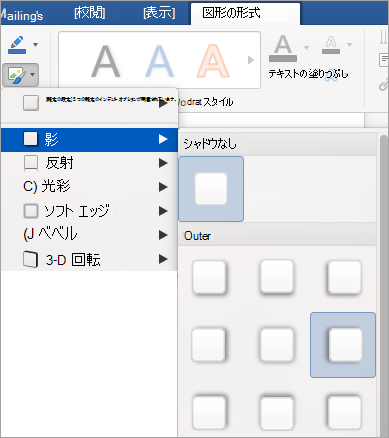The height and width of the screenshot is (438, 389).
Task: Click the text outline A icon
Action: tap(331, 45)
